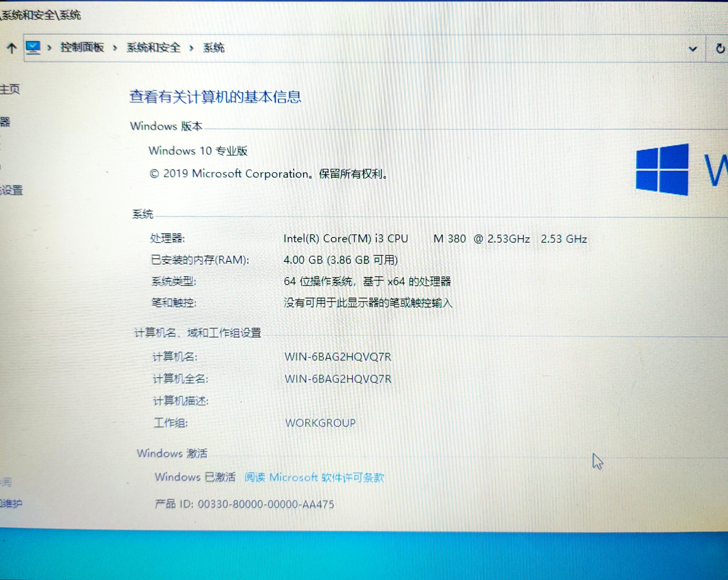Expand the chevron after 系统和安全 breadcrumb
The height and width of the screenshot is (580, 728).
[191, 48]
